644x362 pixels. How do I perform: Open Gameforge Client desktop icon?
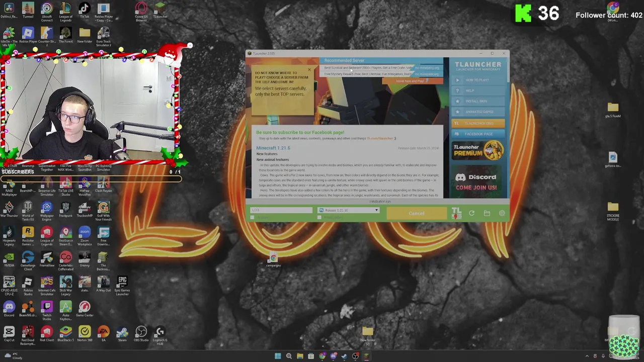coord(28,260)
